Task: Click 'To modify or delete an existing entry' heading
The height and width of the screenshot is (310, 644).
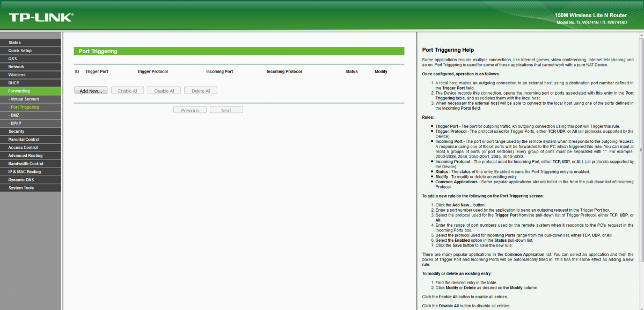Action: click(x=457, y=274)
